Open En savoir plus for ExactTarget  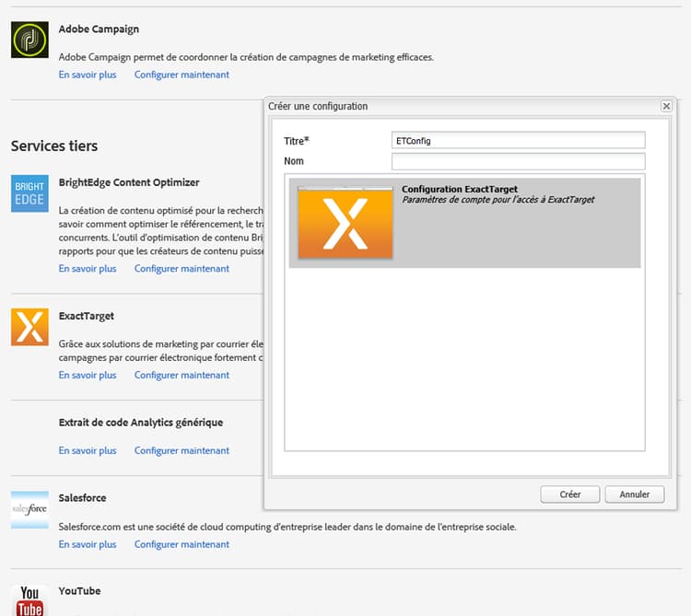point(88,375)
